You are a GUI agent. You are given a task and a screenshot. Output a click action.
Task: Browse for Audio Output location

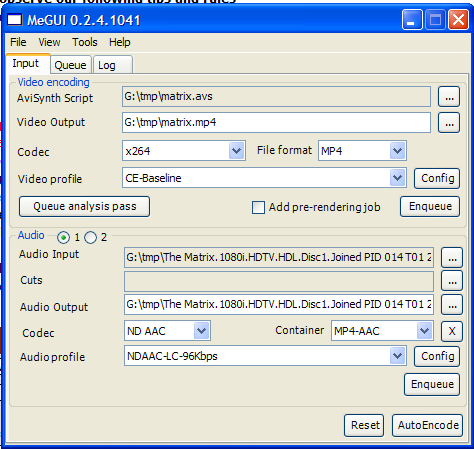tap(452, 305)
